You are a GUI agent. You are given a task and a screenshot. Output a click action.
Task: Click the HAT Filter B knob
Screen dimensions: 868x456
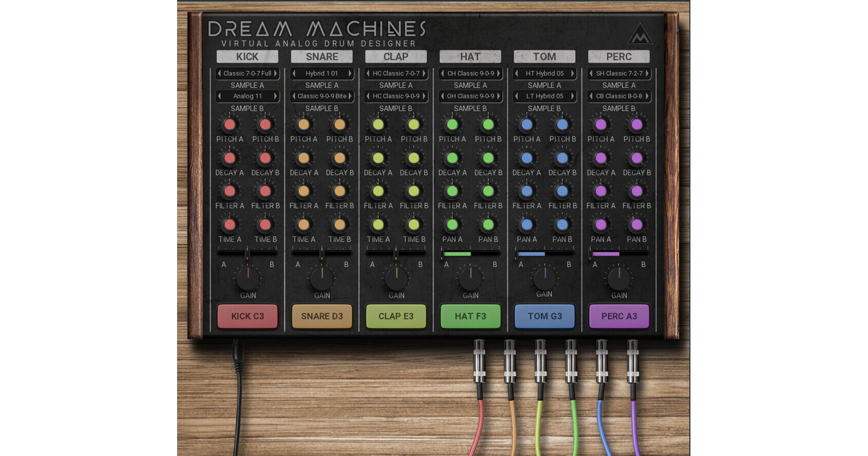click(488, 191)
